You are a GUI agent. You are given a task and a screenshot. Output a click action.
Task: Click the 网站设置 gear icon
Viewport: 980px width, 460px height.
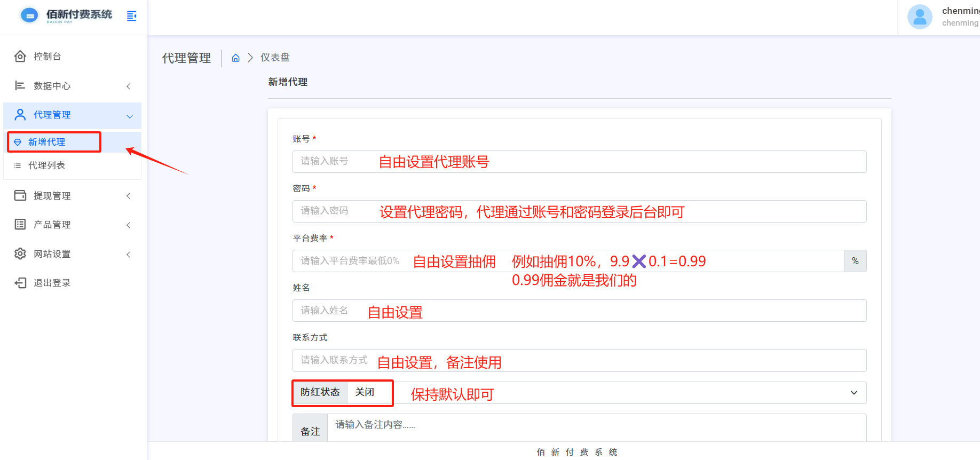pos(20,254)
